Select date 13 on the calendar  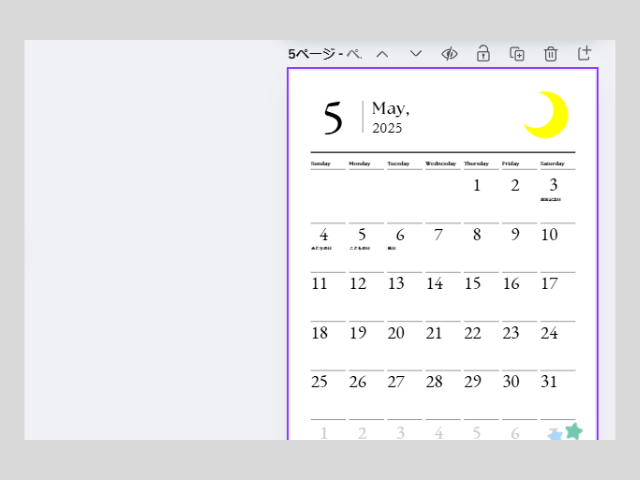click(x=396, y=284)
